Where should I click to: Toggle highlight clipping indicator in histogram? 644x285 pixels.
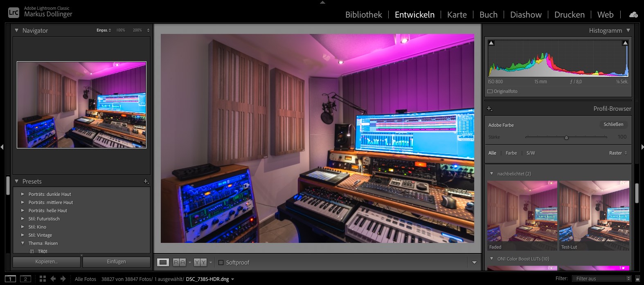coord(625,43)
